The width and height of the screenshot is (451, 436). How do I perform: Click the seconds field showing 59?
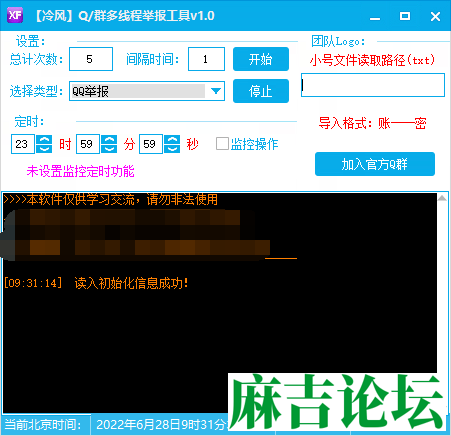pos(151,144)
